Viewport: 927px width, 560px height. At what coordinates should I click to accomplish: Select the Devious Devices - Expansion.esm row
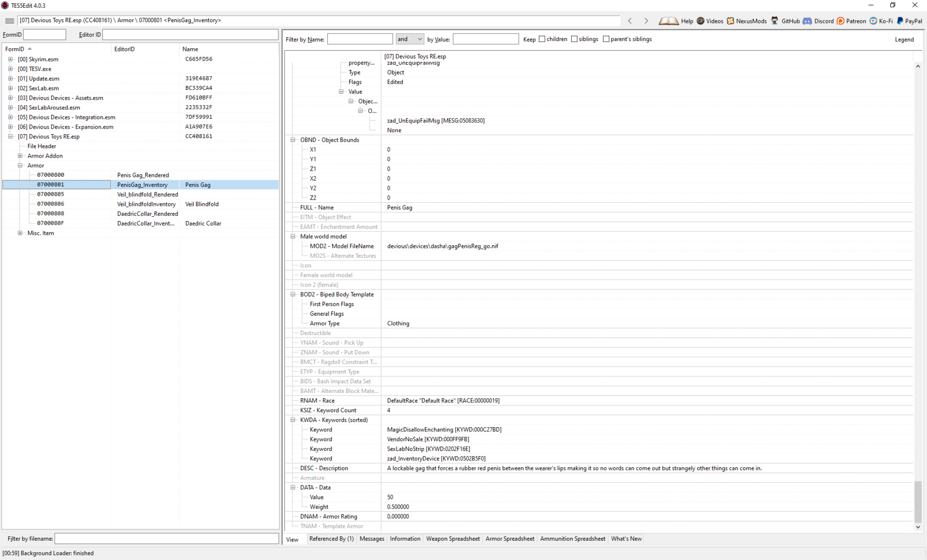(140, 127)
